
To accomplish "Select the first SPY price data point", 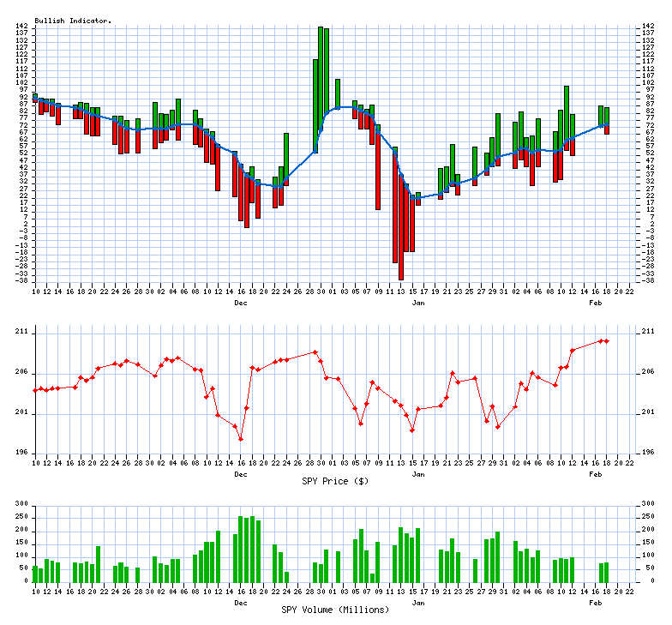I will [x=35, y=390].
